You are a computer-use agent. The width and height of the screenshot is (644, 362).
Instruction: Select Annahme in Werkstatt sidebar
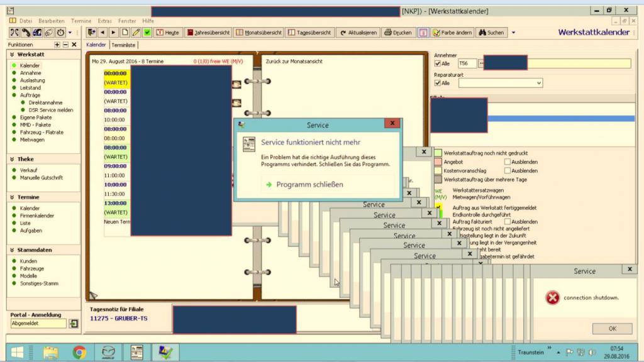(x=30, y=73)
